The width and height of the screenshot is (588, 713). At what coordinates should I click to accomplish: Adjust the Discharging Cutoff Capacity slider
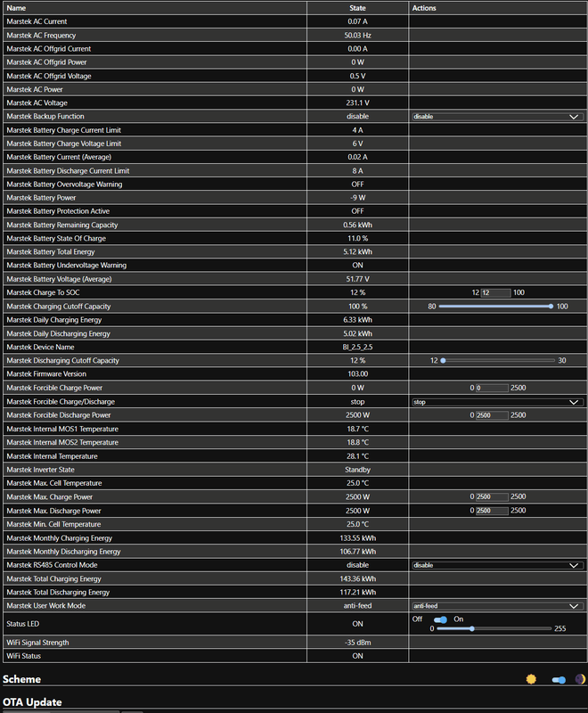[x=498, y=361]
